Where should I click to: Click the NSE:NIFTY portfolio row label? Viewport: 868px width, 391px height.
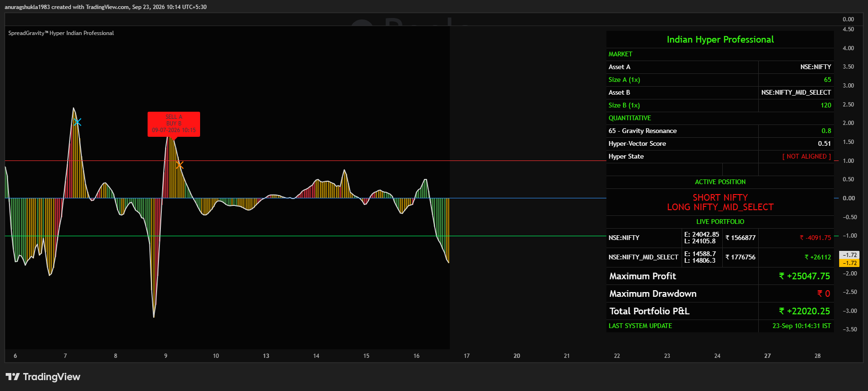click(624, 238)
